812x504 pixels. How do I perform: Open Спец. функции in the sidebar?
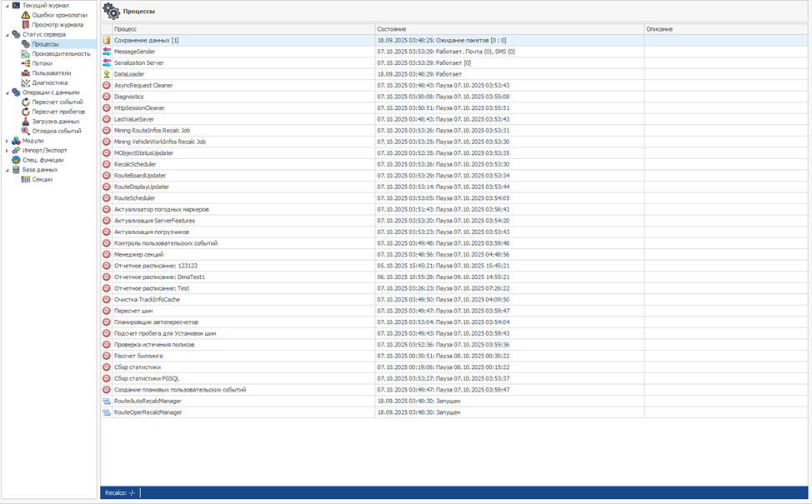coord(43,160)
